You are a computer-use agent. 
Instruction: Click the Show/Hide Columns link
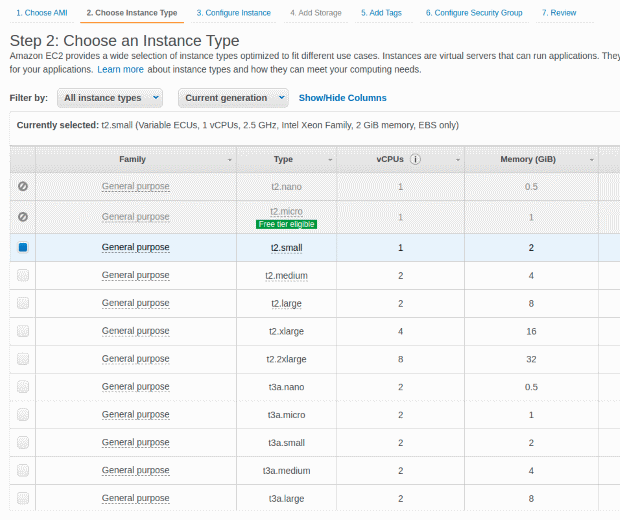[x=342, y=98]
